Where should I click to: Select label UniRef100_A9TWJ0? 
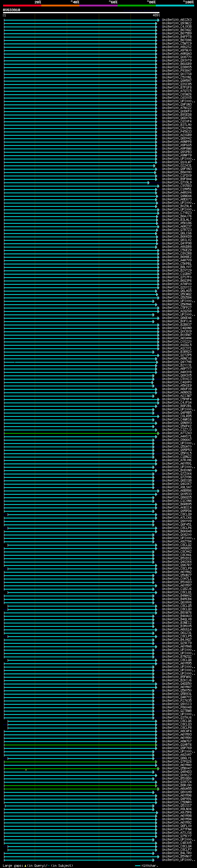(x=177, y=50)
